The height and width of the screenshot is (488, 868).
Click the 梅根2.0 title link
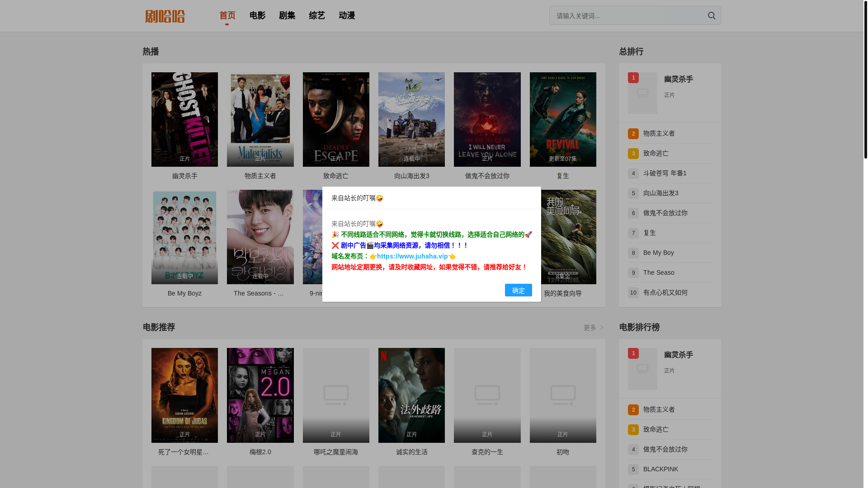(x=260, y=452)
